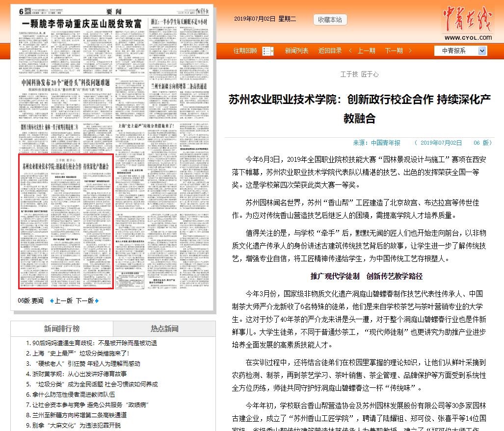The width and height of the screenshot is (504, 431).
Task: Switch to the 新闻排行榜 tab
Action: click(62, 329)
